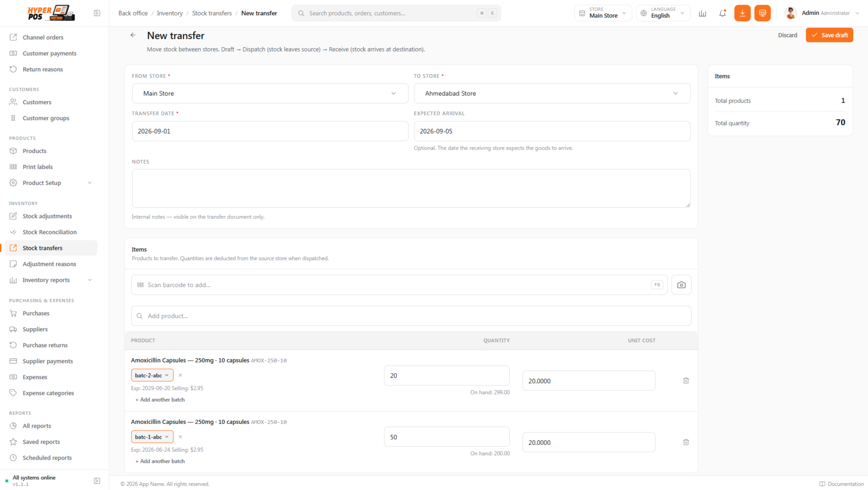Click the Transfer date field 2026-09-01
The width and height of the screenshot is (868, 490).
270,131
